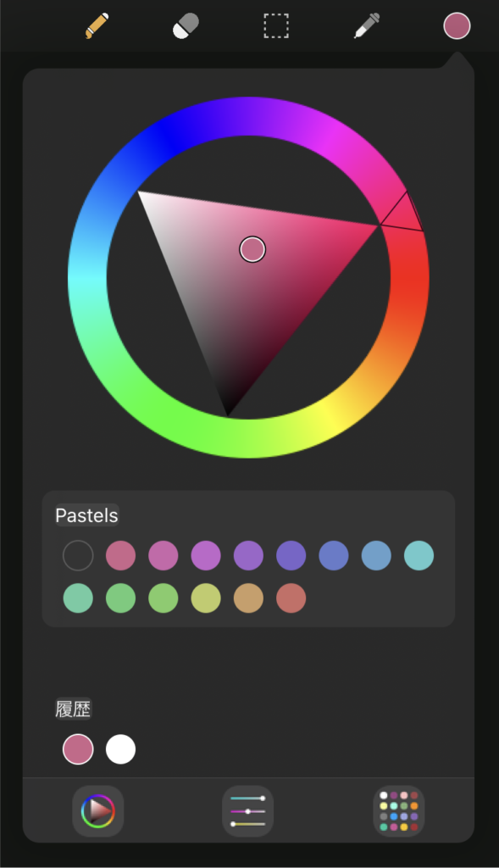Open the color sliders tab
The image size is (499, 868).
point(248,811)
